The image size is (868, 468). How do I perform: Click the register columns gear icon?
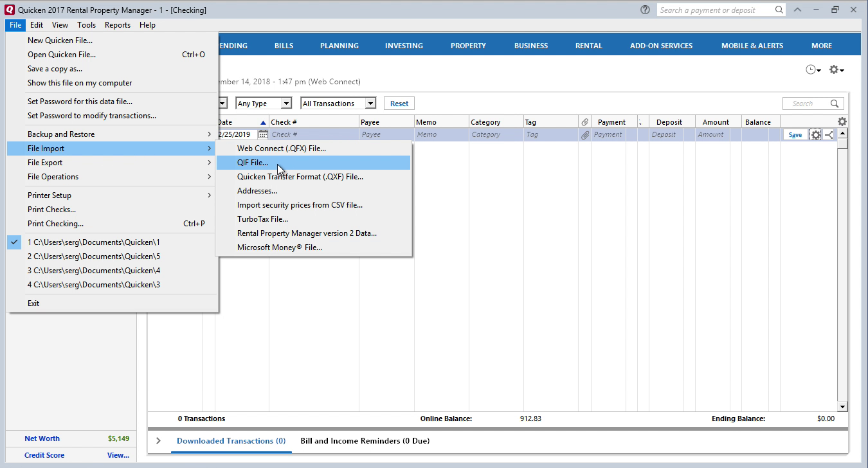coord(842,122)
